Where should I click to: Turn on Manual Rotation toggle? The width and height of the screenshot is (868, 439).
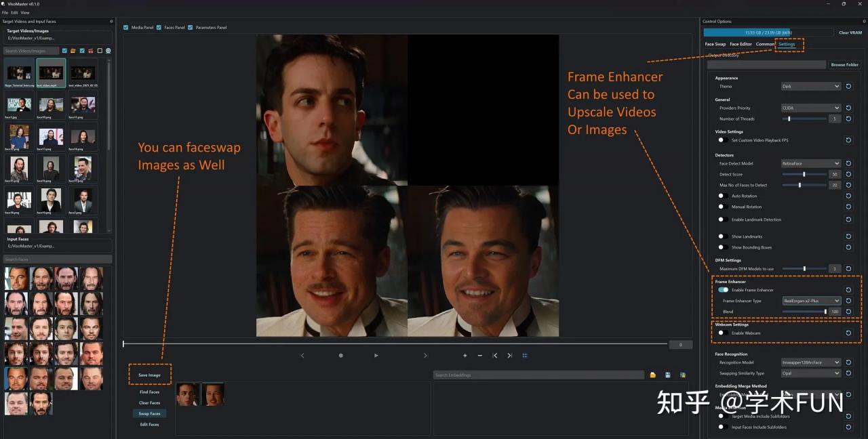tap(723, 207)
